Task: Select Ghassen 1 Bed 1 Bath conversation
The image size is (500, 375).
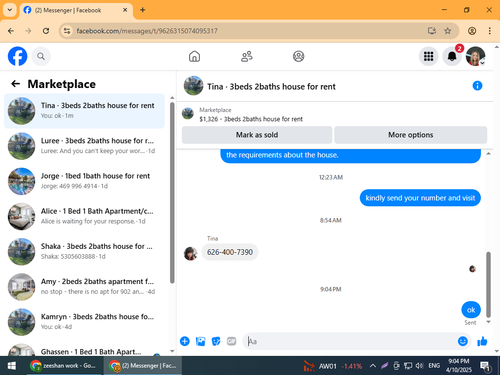Action: 84,349
